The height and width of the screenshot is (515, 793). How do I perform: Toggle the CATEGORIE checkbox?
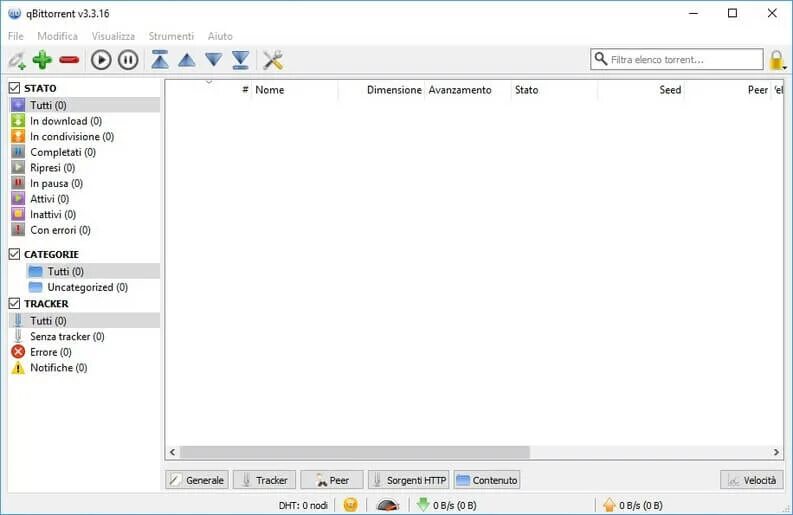14,254
